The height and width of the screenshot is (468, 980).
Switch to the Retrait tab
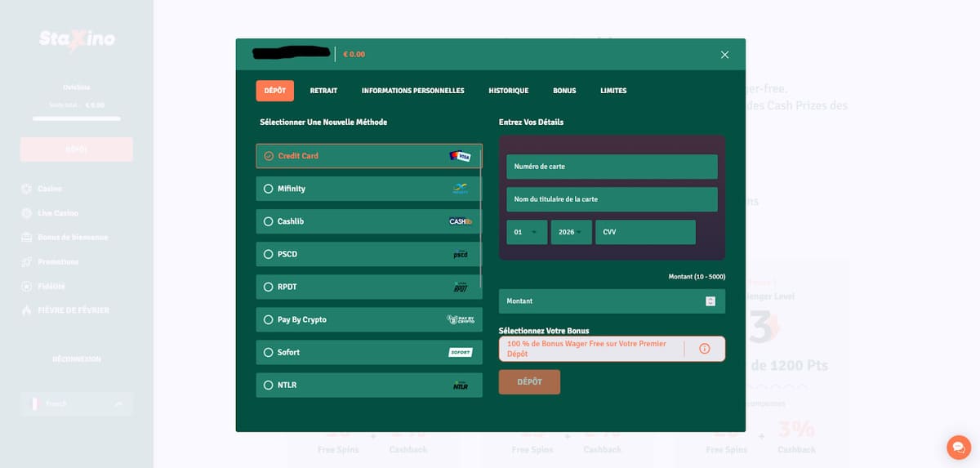click(323, 91)
